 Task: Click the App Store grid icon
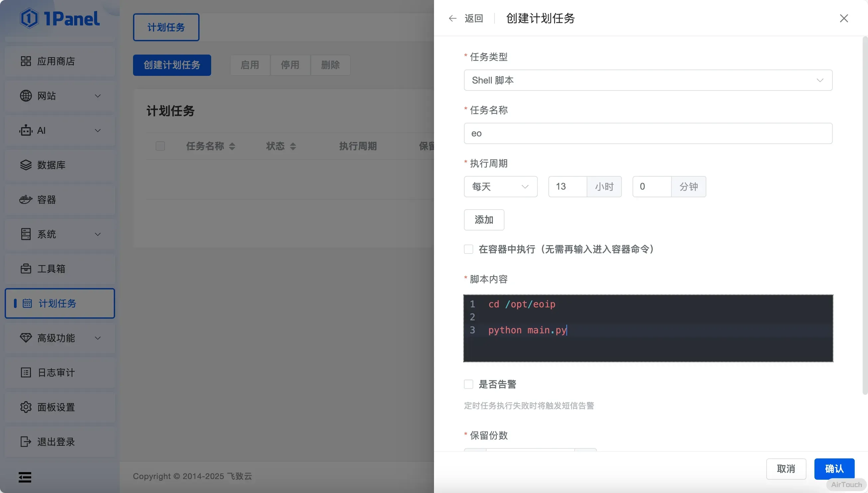26,61
